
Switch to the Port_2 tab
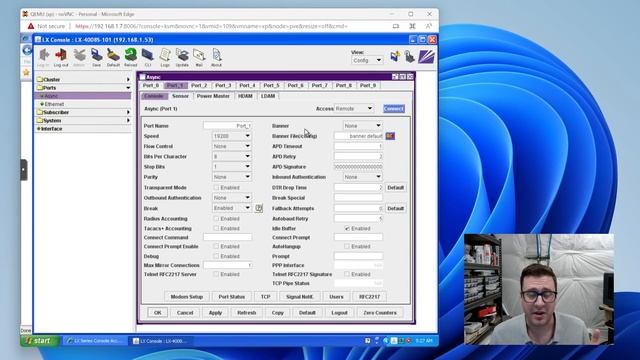[x=199, y=85]
